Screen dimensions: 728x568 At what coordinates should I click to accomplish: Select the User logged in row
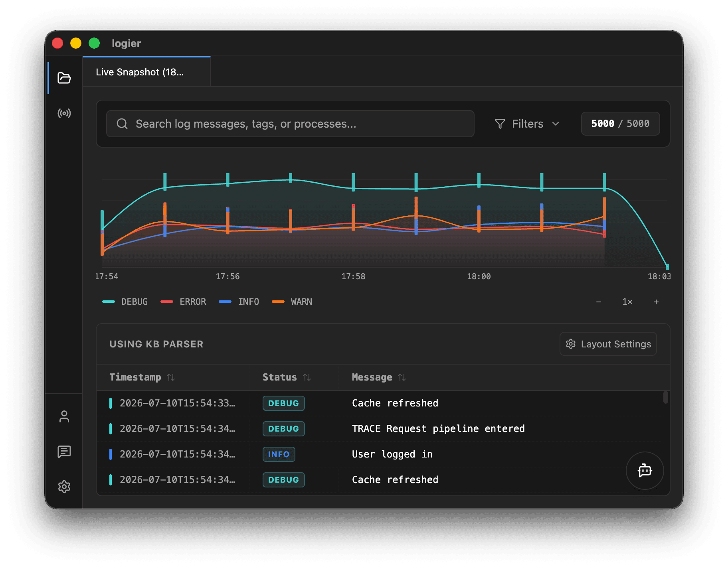(x=383, y=454)
